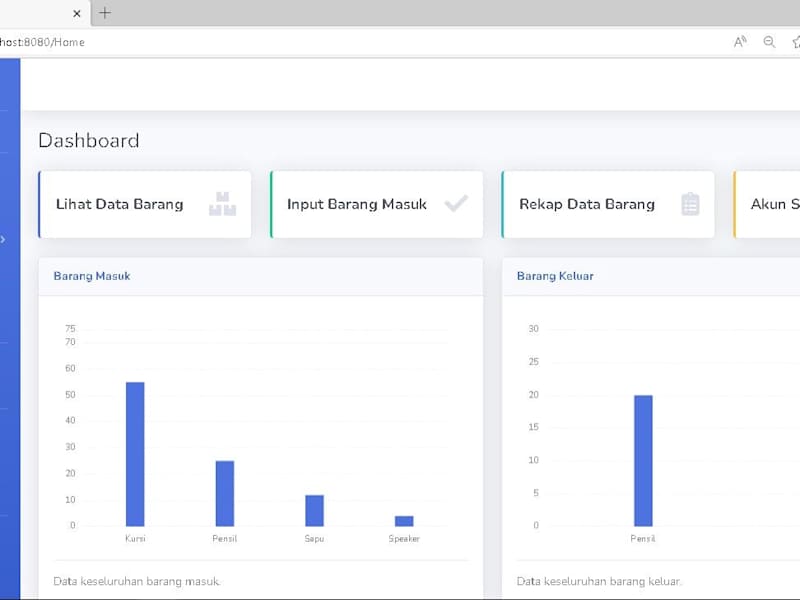Screen dimensions: 800x600
Task: Click the address bar URL field
Action: (357, 42)
